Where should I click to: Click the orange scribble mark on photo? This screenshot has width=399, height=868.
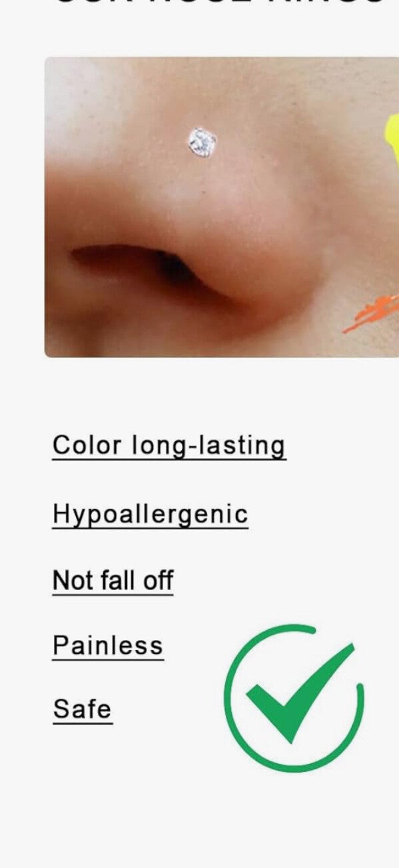click(x=373, y=314)
